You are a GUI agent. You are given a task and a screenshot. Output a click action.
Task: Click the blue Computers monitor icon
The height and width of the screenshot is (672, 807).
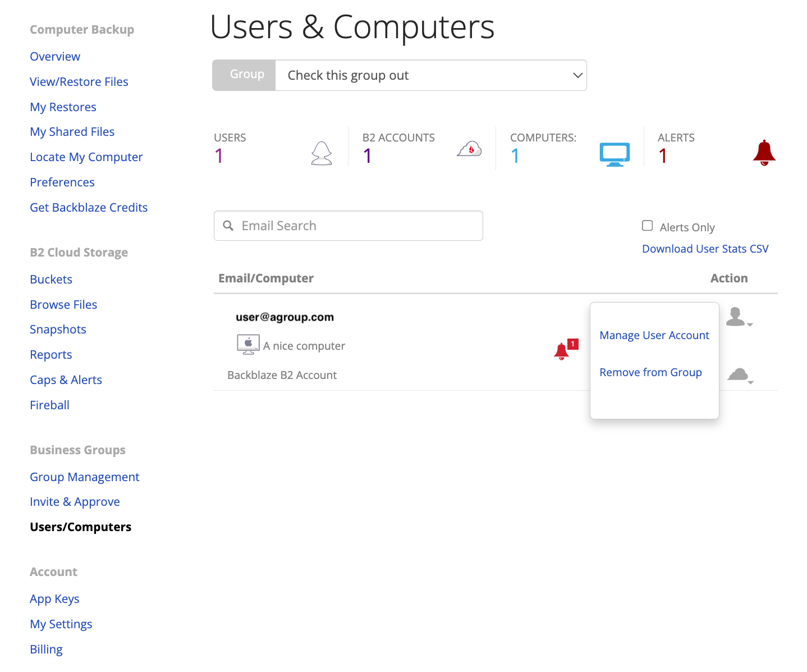click(615, 154)
